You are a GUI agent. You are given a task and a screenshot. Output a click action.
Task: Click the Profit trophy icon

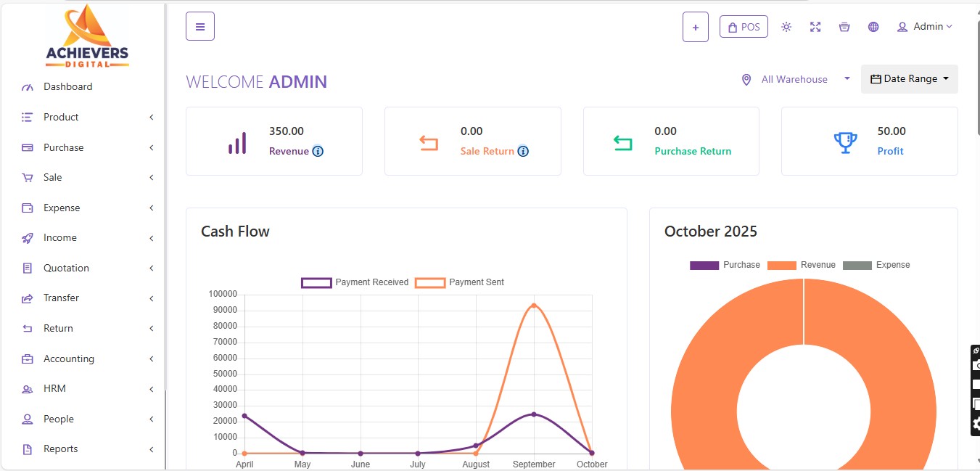tap(844, 142)
